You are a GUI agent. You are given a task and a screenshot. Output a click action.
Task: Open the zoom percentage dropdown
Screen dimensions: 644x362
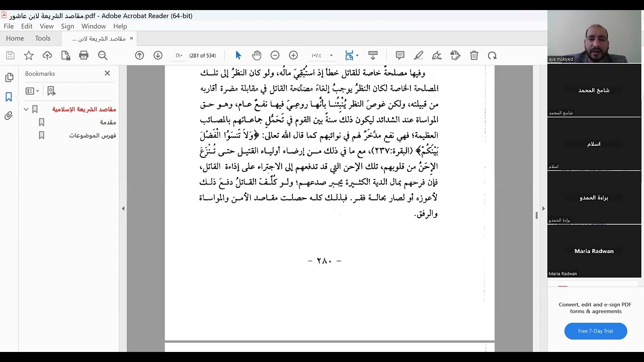click(331, 56)
